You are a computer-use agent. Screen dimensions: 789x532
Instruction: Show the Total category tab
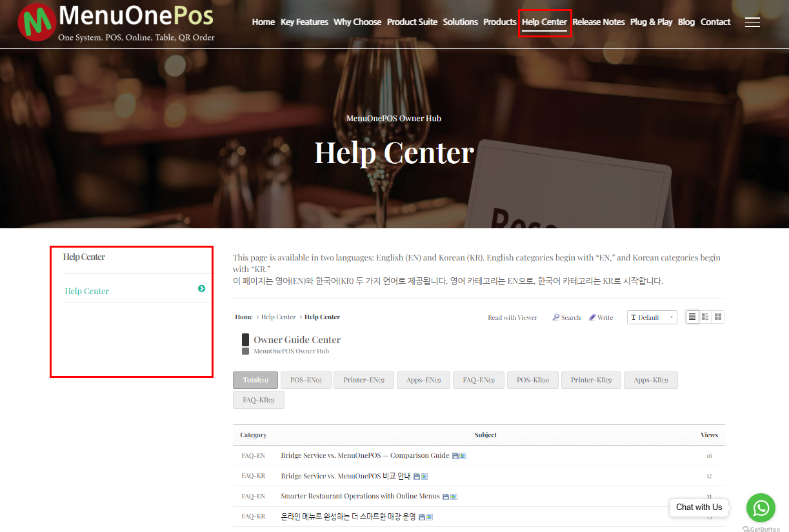(255, 380)
